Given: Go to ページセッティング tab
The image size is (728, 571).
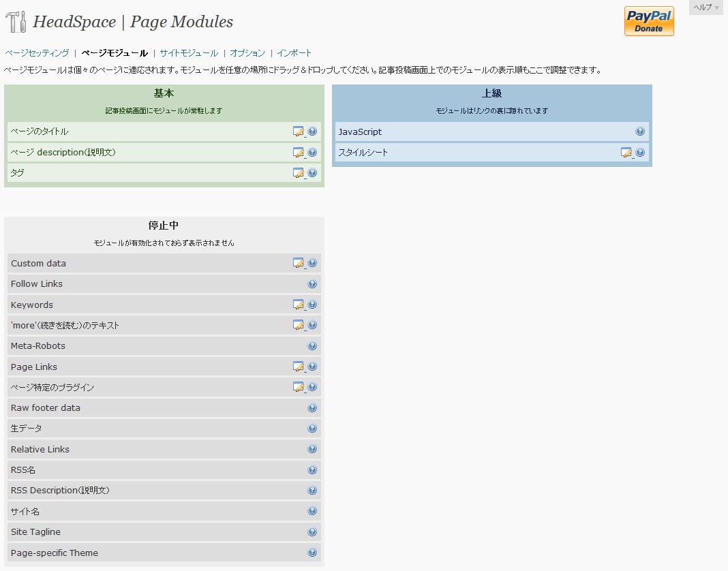Looking at the screenshot, I should tap(37, 53).
